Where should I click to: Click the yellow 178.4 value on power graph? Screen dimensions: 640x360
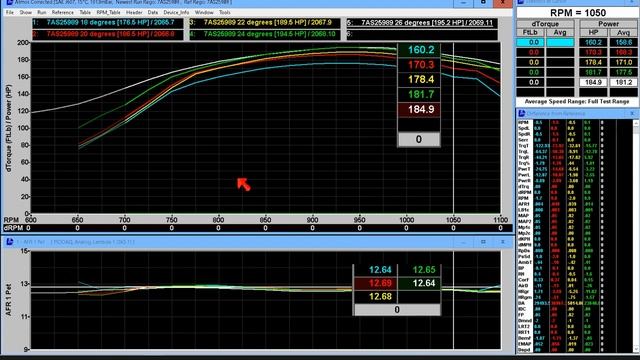[x=419, y=79]
